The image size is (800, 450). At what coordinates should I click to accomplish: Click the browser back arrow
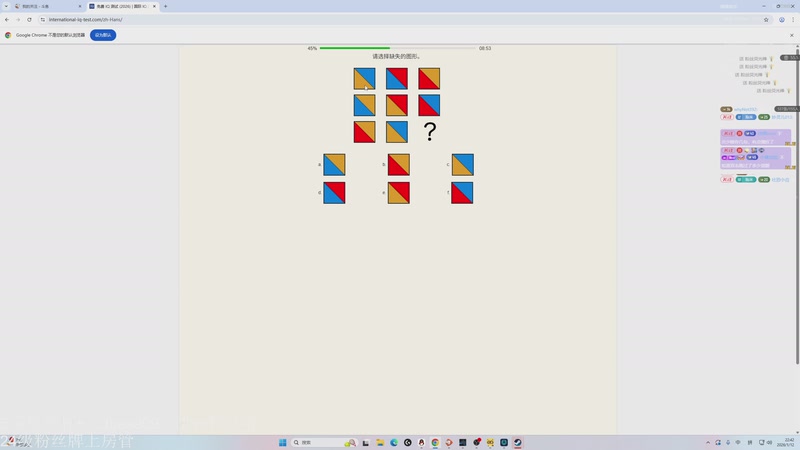(7, 19)
